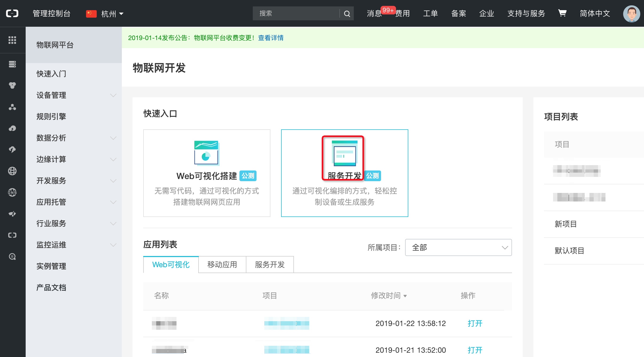Open the user avatar profile

631,14
